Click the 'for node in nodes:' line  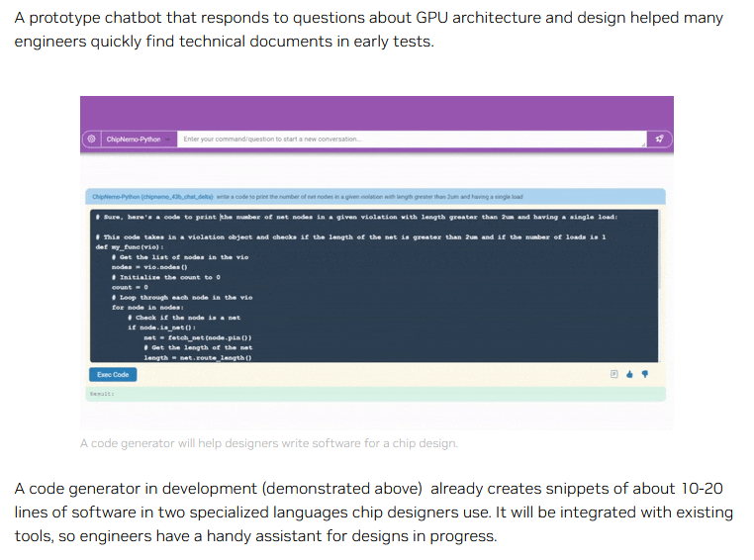coord(147,308)
